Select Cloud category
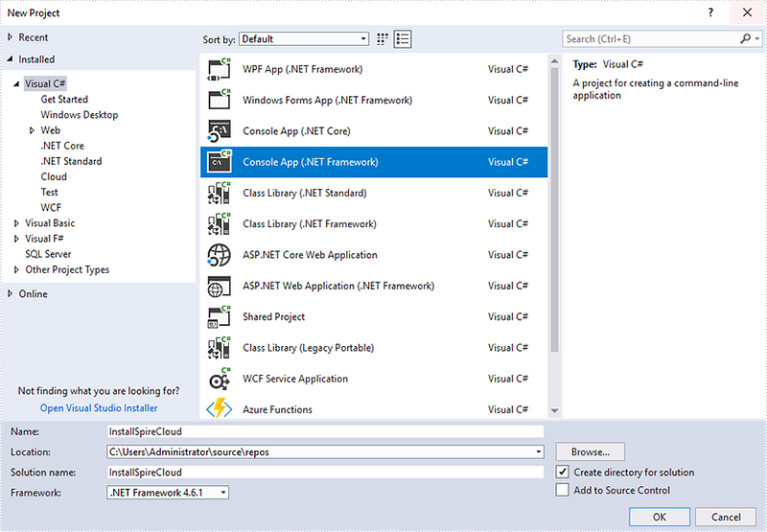767x532 pixels. (54, 176)
